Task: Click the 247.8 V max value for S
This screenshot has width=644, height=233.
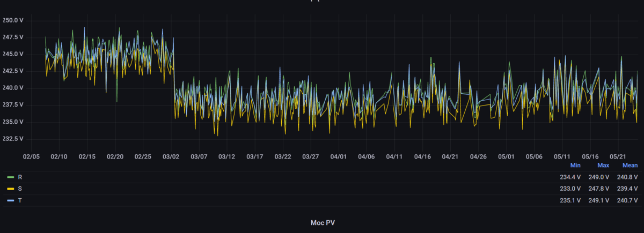Action: point(599,189)
